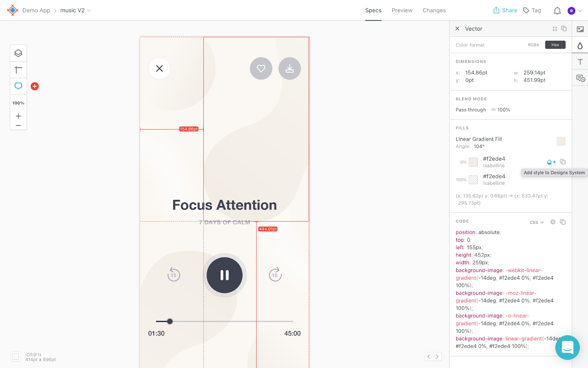The height and width of the screenshot is (368, 588).
Task: Open the assets image tab
Action: [580, 29]
